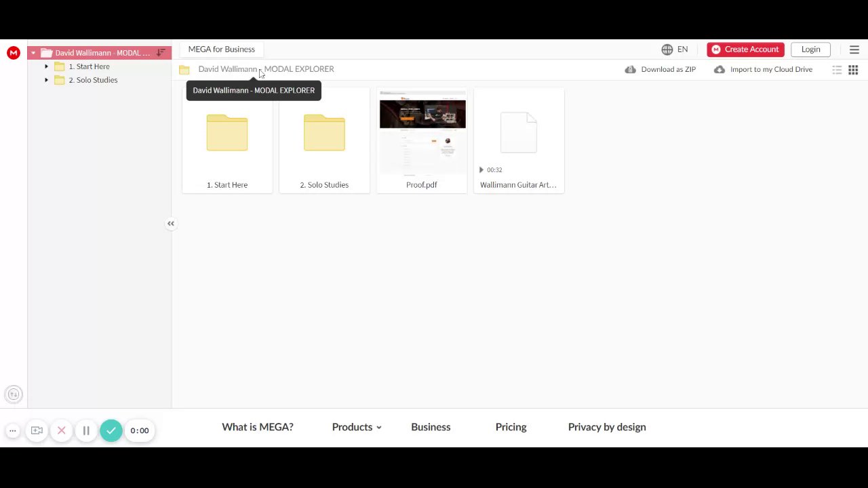Screen dimensions: 868x488
Task: Switch to grid thumbnail view
Action: (x=853, y=70)
